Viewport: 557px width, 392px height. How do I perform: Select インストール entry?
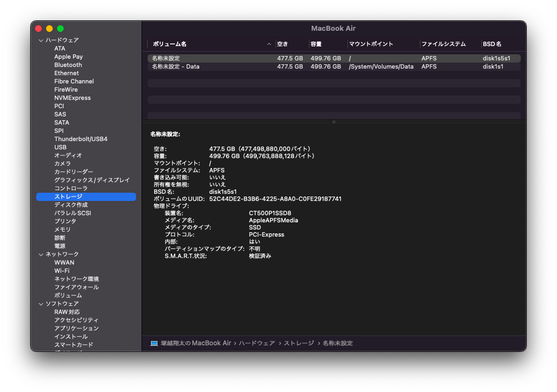71,337
